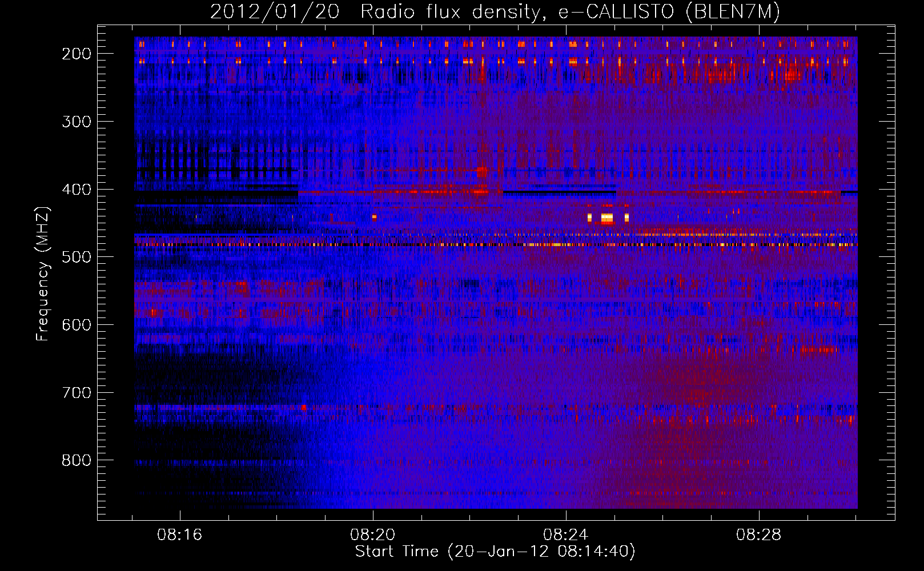Click the 800 frequency tick label
This screenshot has height=571, width=924.
[77, 460]
